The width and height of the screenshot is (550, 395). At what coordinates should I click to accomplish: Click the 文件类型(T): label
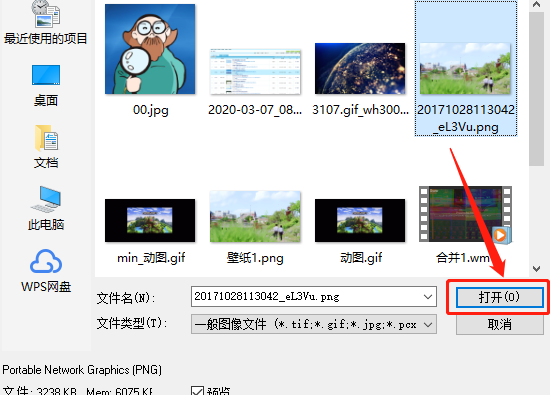pyautogui.click(x=132, y=323)
